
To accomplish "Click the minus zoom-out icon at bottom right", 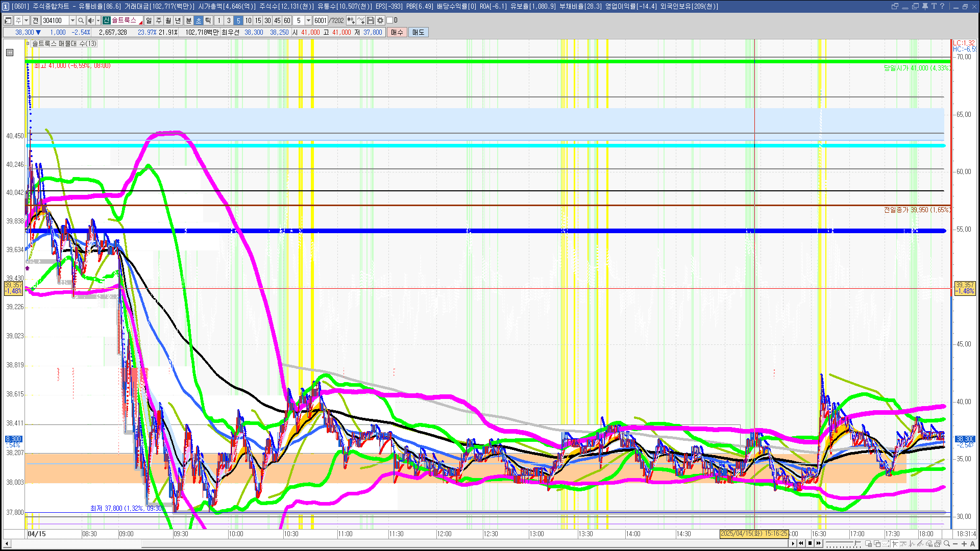I will (955, 544).
